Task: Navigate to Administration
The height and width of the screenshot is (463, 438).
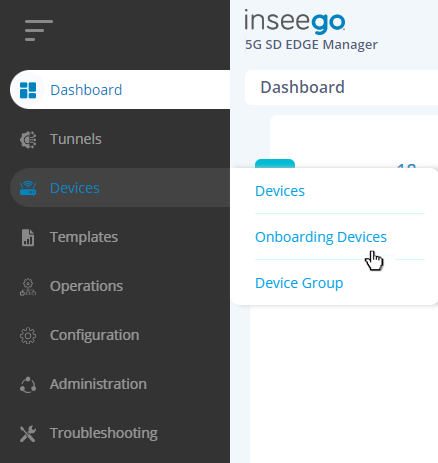Action: [120, 384]
